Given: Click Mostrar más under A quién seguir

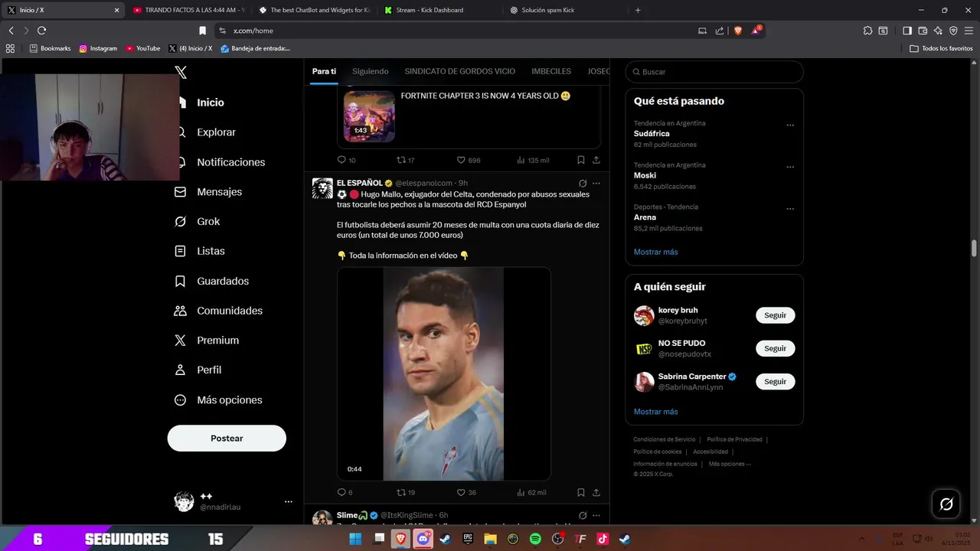Looking at the screenshot, I should 655,412.
